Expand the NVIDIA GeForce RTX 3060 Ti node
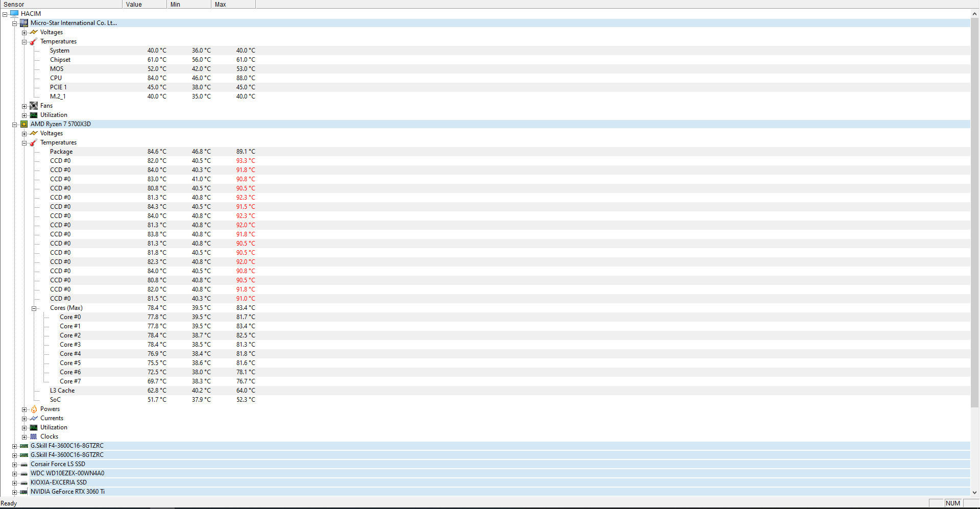This screenshot has width=980, height=509. pos(15,492)
